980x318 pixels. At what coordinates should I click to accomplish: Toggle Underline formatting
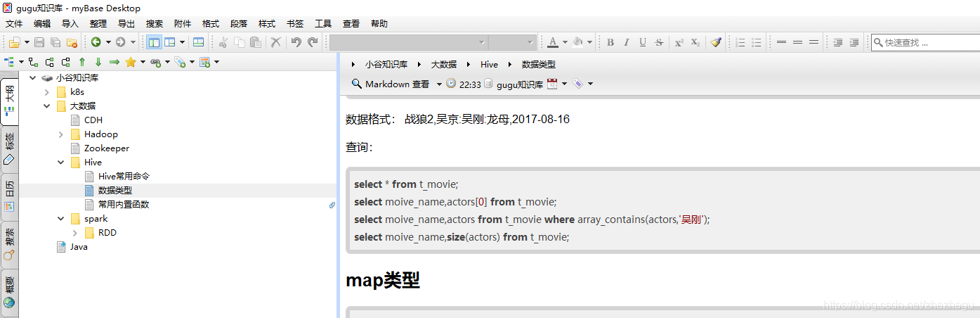(643, 42)
